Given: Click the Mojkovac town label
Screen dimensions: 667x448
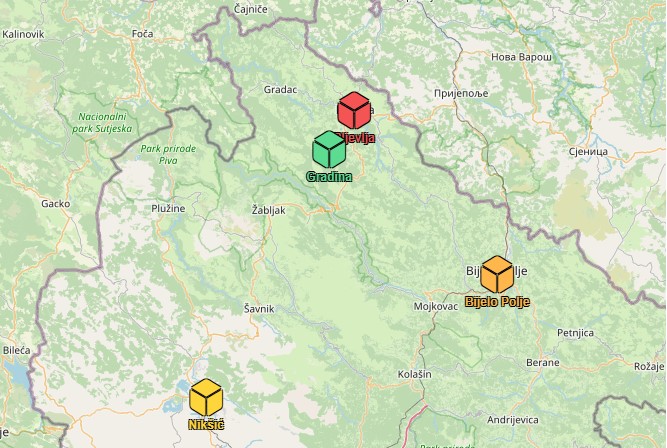Looking at the screenshot, I should [436, 306].
